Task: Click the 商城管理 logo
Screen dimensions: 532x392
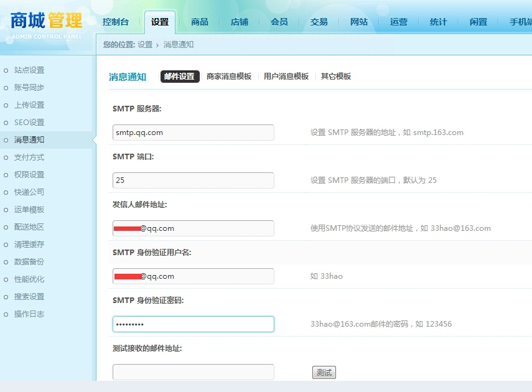Action: (47, 25)
